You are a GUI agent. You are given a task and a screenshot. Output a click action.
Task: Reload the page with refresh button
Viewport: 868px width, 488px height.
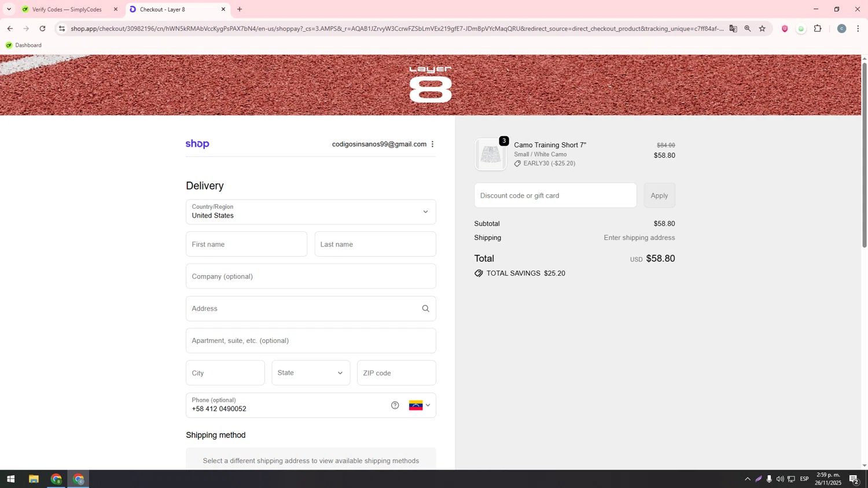click(x=42, y=28)
